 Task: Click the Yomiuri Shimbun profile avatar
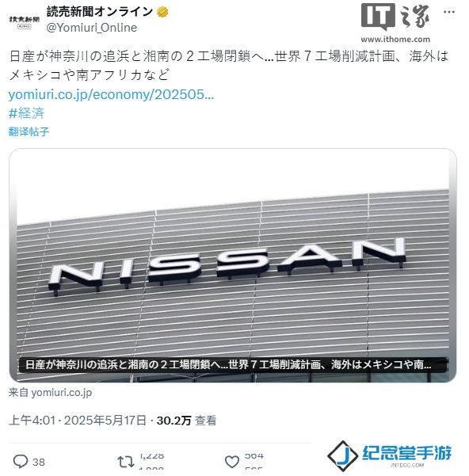pyautogui.click(x=25, y=21)
